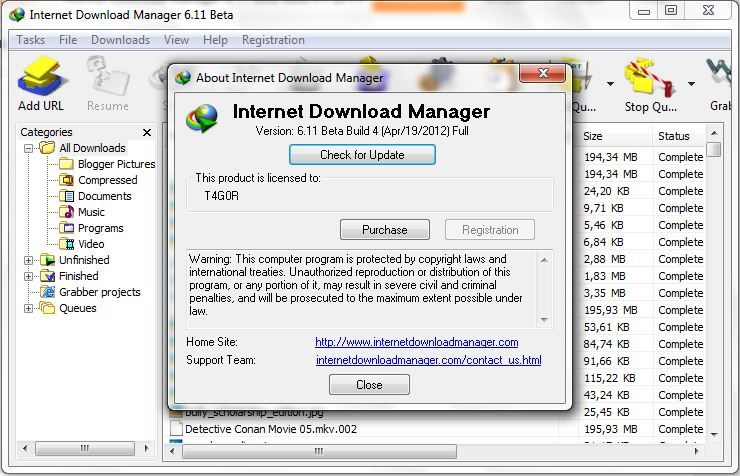Click the T4G0R licensee name text

point(221,196)
